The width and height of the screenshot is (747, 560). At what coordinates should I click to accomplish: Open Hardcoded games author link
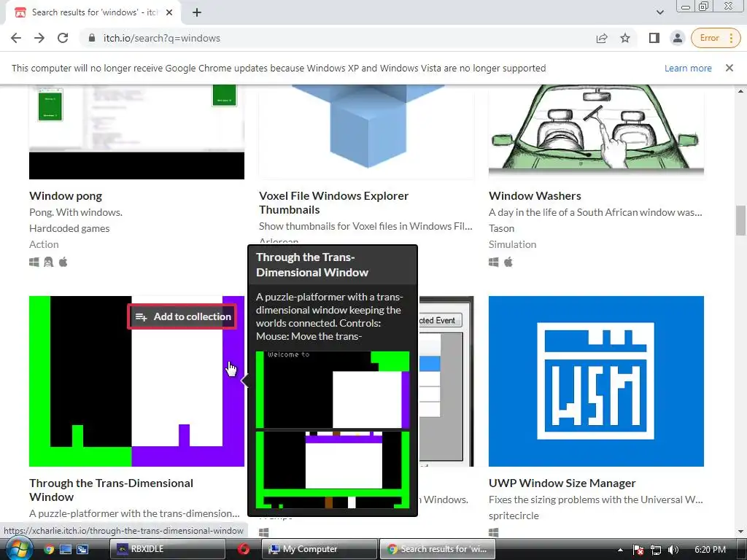click(x=69, y=228)
